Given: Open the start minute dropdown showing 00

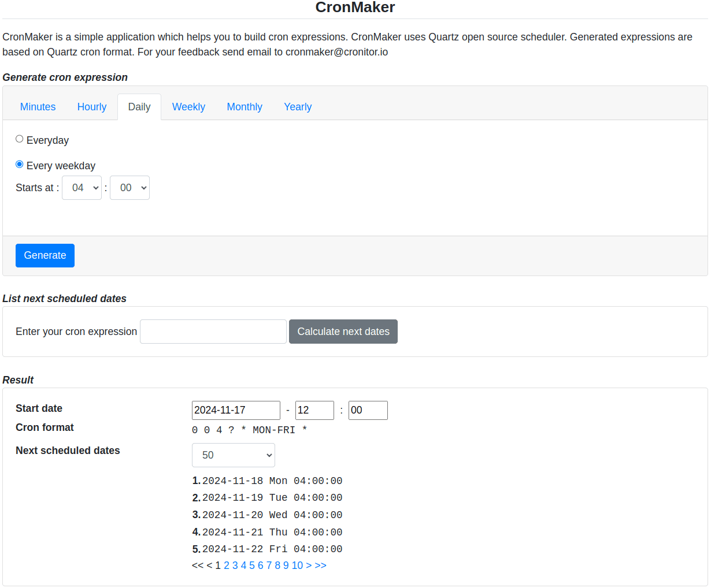Looking at the screenshot, I should coord(129,188).
